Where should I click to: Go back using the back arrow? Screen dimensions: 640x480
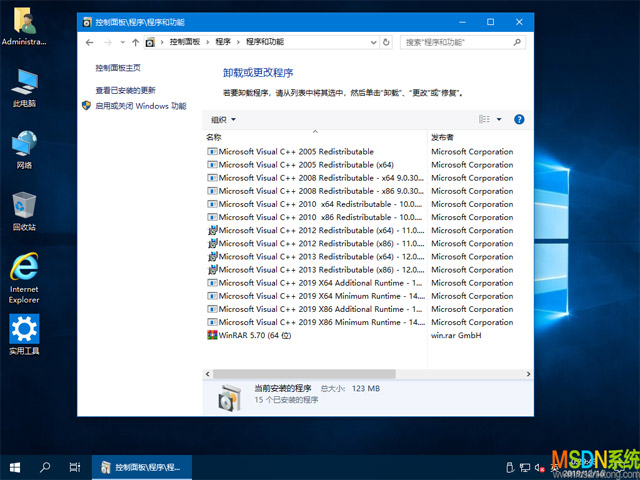pyautogui.click(x=89, y=42)
